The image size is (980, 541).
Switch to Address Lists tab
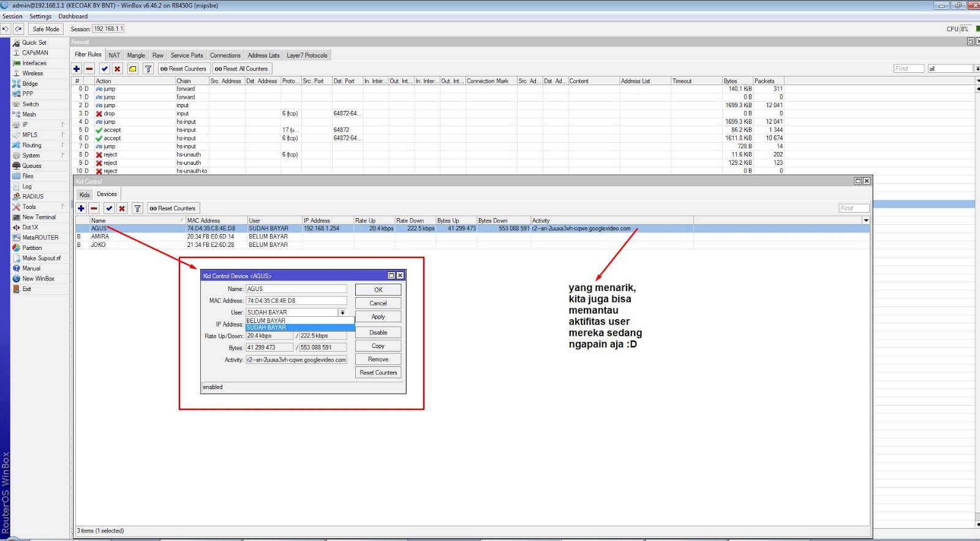click(263, 55)
